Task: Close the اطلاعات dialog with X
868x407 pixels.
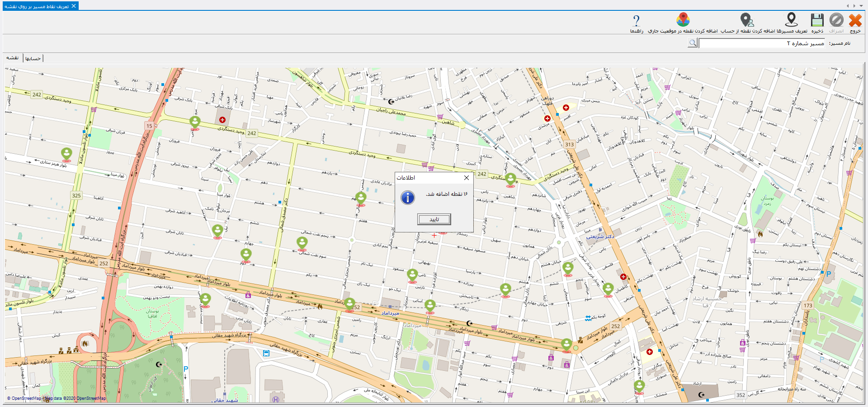Action: (x=466, y=178)
